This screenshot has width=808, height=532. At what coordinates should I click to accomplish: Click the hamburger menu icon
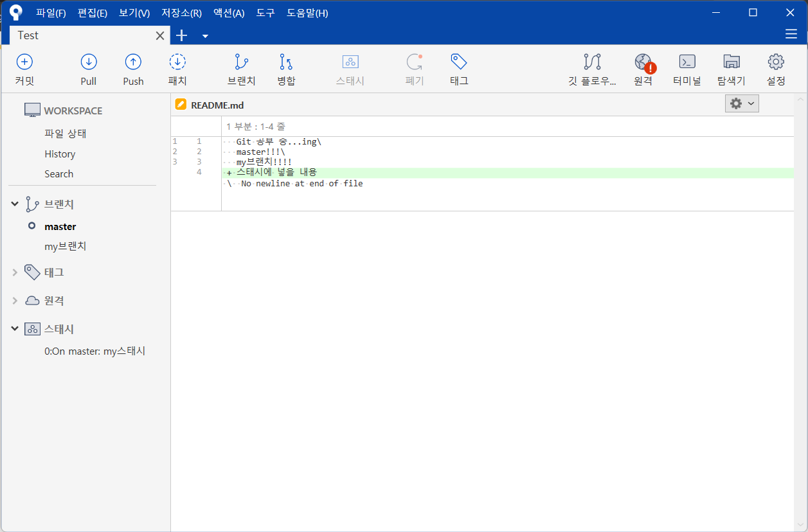click(x=791, y=34)
